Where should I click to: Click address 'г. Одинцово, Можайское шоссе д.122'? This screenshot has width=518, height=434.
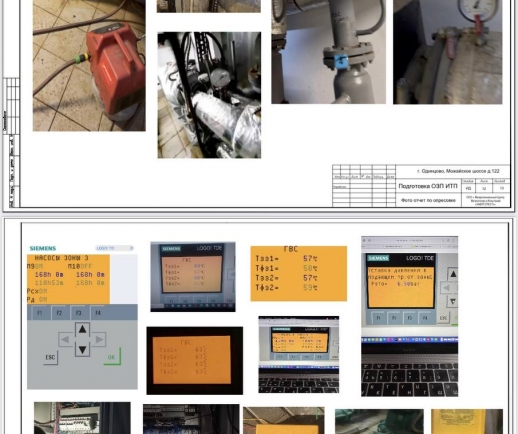pos(458,171)
